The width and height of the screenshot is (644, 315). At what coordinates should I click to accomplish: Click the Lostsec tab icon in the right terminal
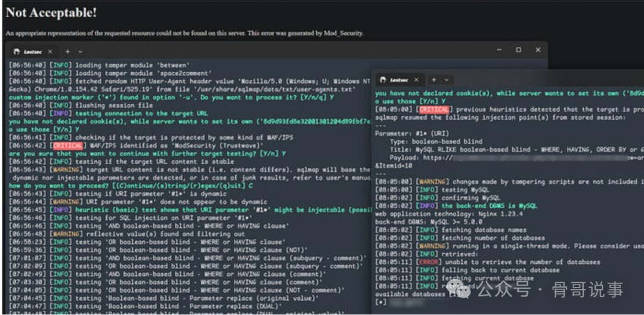[x=383, y=80]
